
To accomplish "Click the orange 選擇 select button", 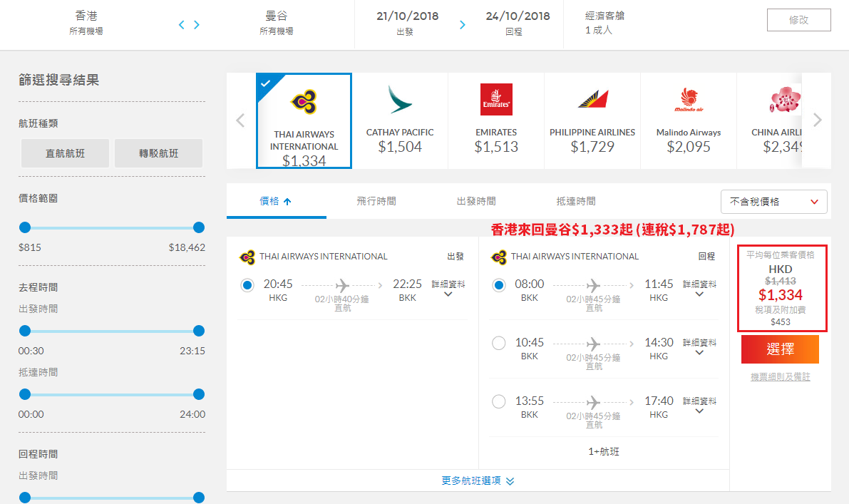I will [781, 350].
